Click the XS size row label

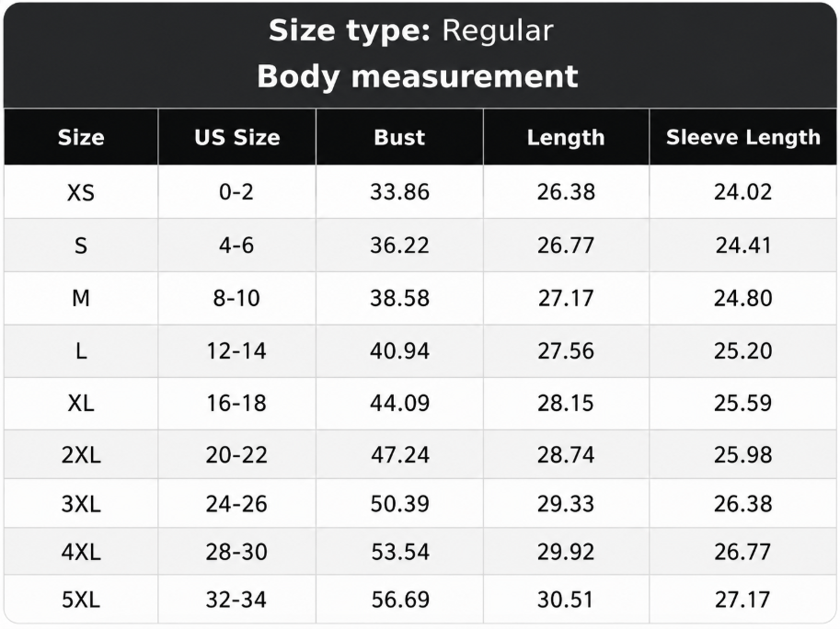coord(81,192)
